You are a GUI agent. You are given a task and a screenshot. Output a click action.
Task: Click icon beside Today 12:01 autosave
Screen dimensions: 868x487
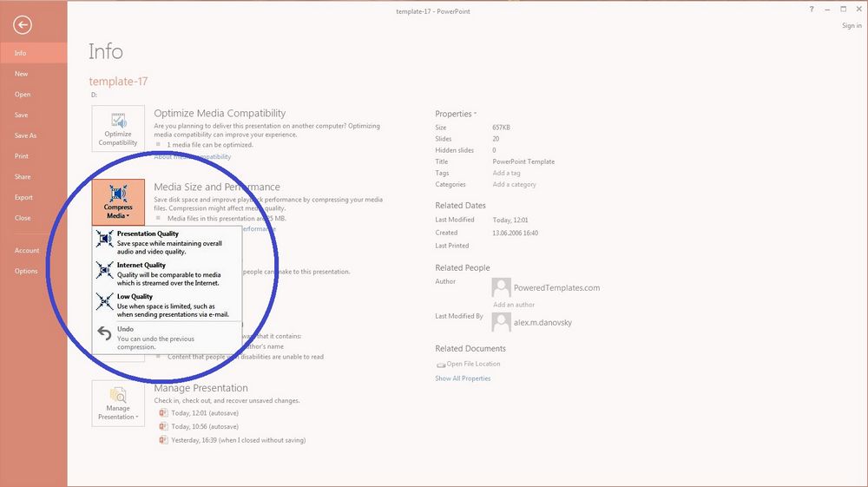(163, 413)
